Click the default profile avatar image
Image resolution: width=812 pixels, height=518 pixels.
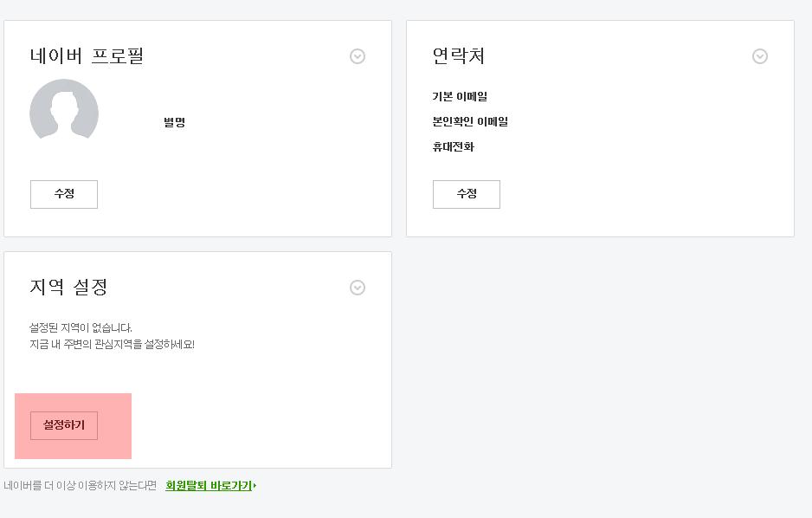pos(64,113)
